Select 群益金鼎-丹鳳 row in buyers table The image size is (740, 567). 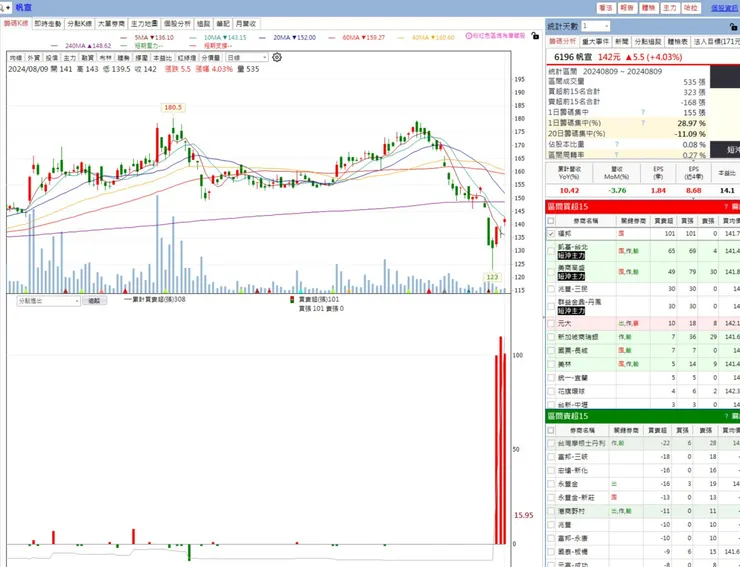[642, 306]
